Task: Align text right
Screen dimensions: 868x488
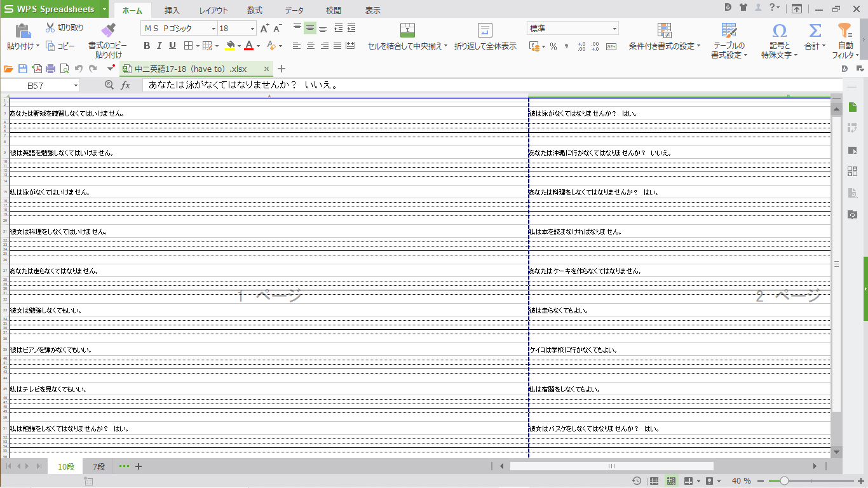Action: coord(324,46)
